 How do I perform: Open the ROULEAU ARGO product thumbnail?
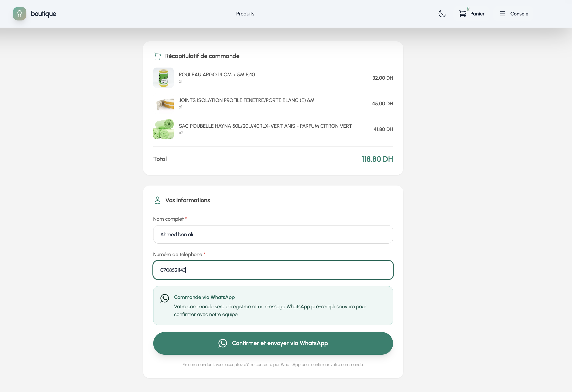(x=163, y=78)
